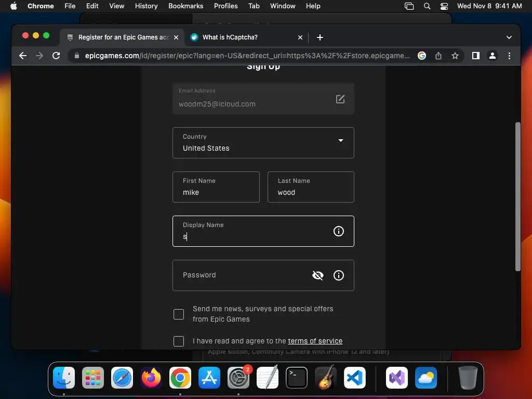This screenshot has width=532, height=399.
Task: Open the Edit menu
Action: [92, 6]
